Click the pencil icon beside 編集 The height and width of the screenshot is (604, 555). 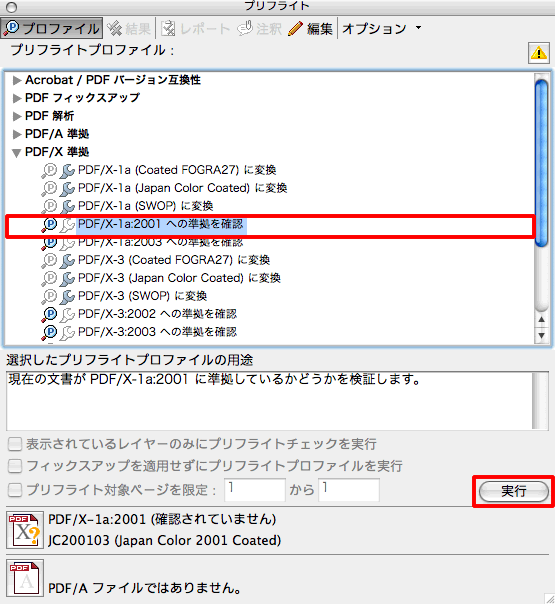pos(295,29)
